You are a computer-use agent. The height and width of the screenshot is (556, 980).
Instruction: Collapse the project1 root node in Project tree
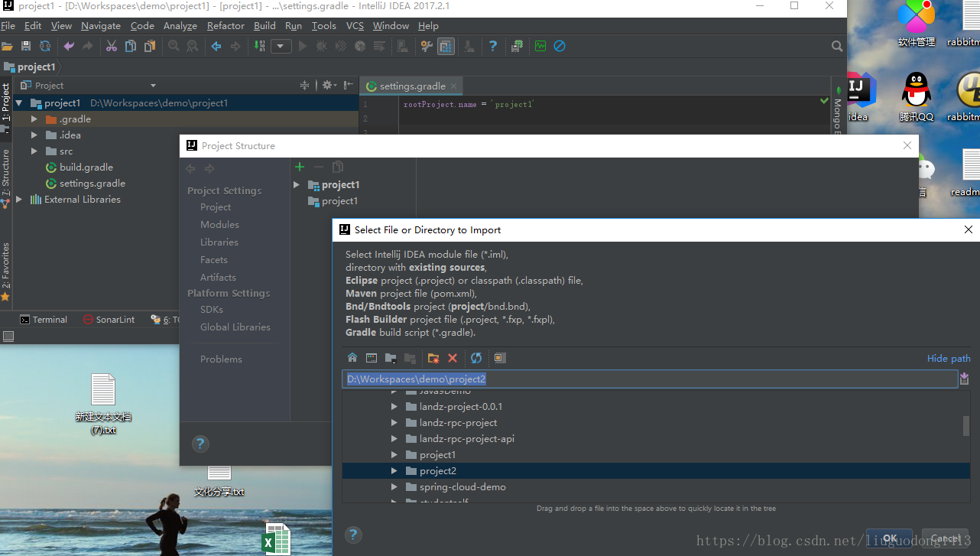(x=19, y=103)
